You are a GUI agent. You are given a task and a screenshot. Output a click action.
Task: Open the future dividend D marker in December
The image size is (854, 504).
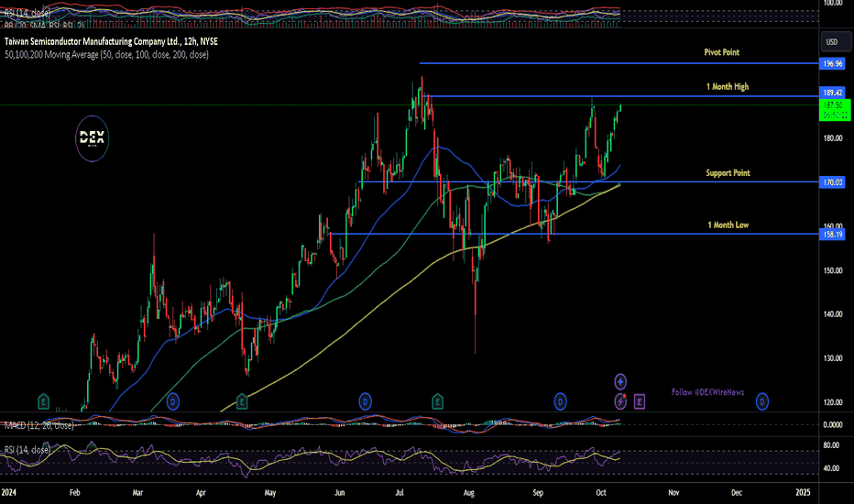[762, 402]
